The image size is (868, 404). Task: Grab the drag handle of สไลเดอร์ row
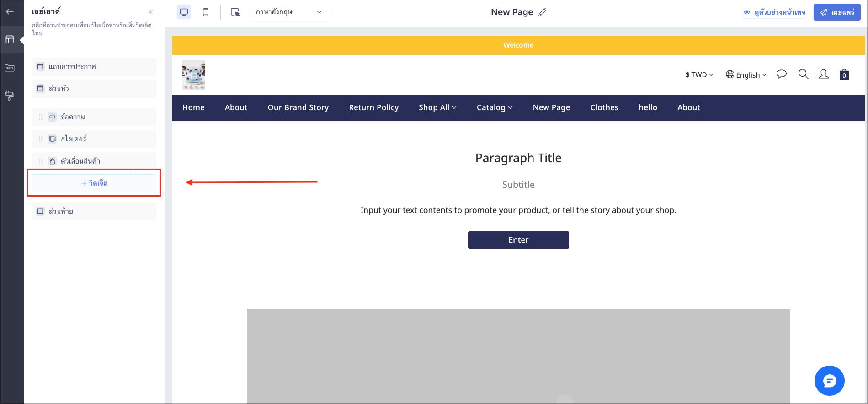click(41, 139)
